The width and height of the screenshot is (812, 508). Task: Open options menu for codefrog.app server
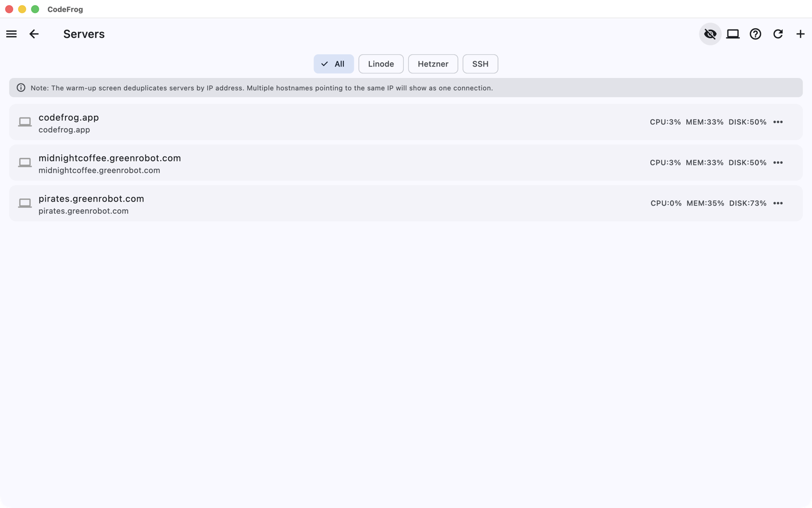[x=778, y=122]
